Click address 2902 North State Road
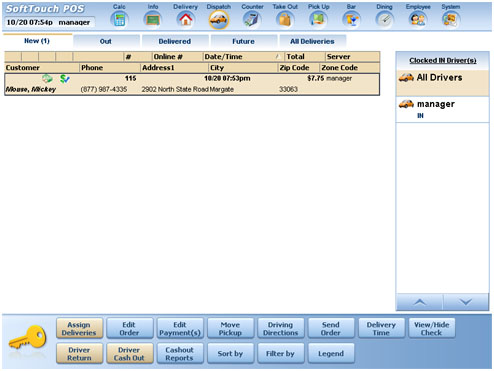Image resolution: width=494 pixels, height=371 pixels. [175, 89]
